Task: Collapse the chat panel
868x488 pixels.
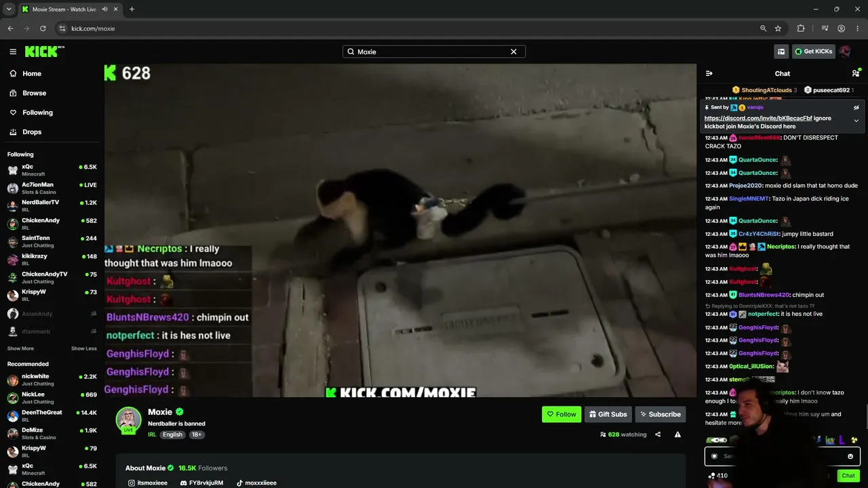Action: click(709, 73)
